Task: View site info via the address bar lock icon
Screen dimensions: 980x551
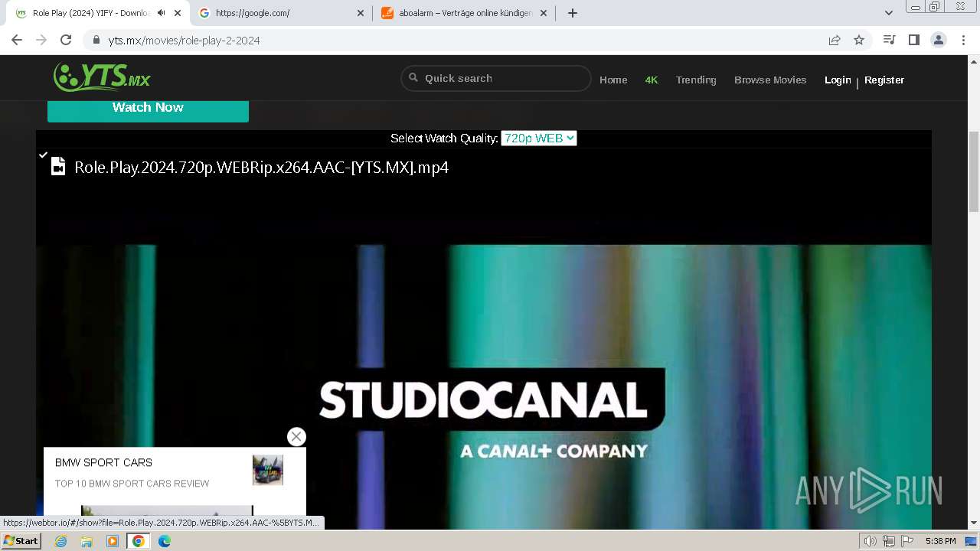Action: coord(96,40)
